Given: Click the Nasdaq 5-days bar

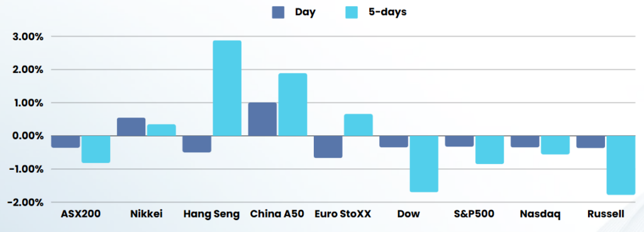Looking at the screenshot, I should [555, 145].
